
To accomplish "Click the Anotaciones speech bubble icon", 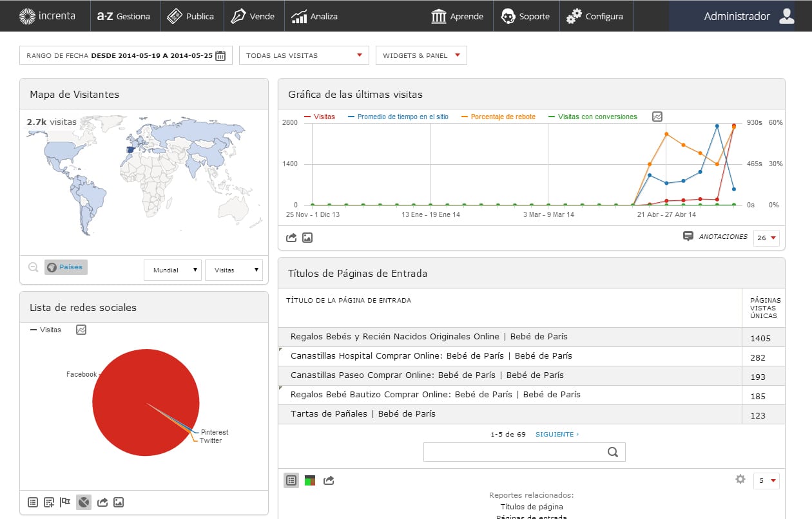I will pyautogui.click(x=688, y=236).
